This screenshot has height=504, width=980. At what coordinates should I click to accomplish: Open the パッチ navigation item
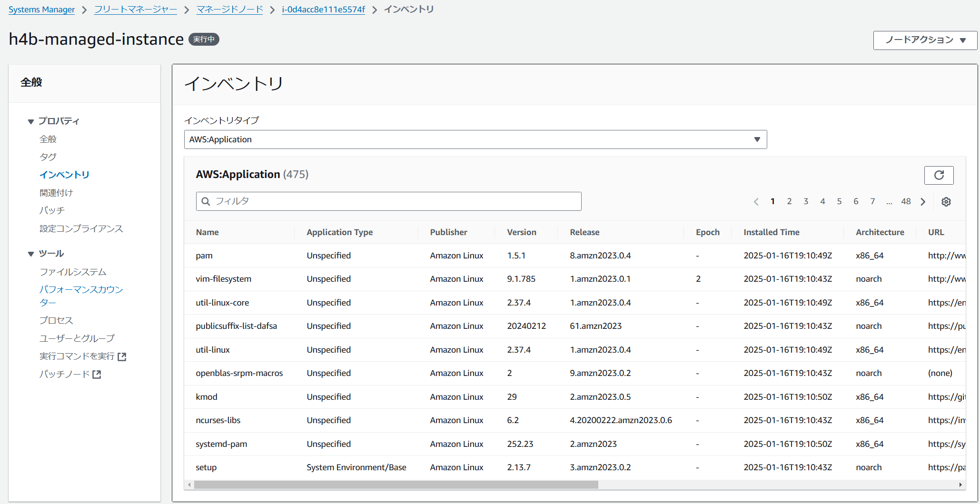[x=52, y=210]
